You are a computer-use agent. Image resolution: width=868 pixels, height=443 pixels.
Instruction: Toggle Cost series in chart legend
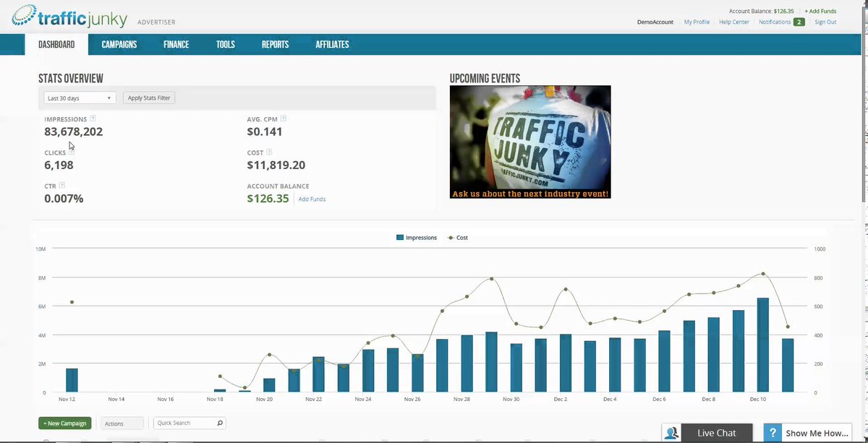458,238
